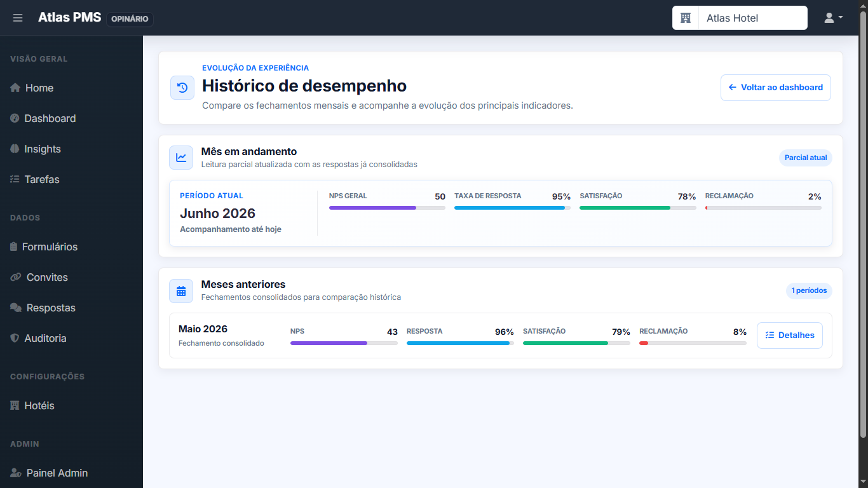Click the Formulários clipboard icon in the sidebar
The width and height of the screenshot is (868, 488).
point(14,247)
